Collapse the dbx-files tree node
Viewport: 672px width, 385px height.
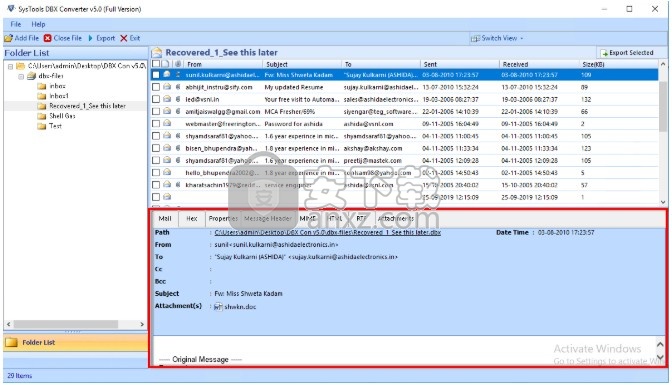[x=21, y=77]
